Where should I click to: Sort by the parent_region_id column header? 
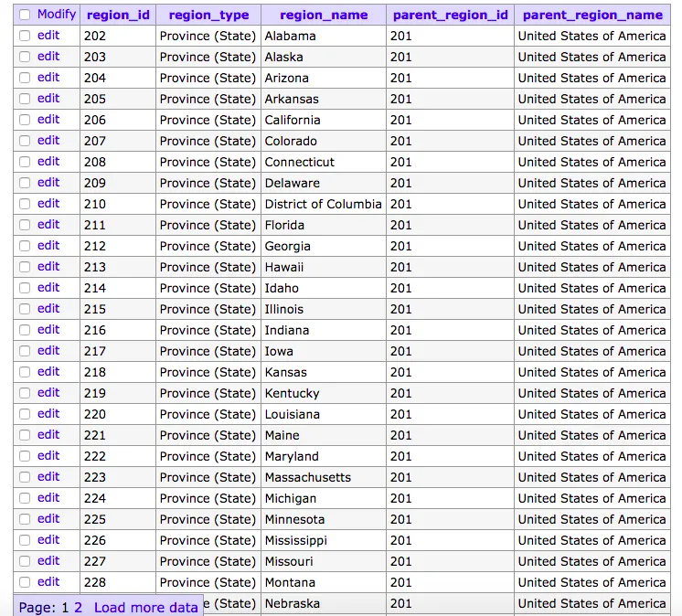point(450,16)
